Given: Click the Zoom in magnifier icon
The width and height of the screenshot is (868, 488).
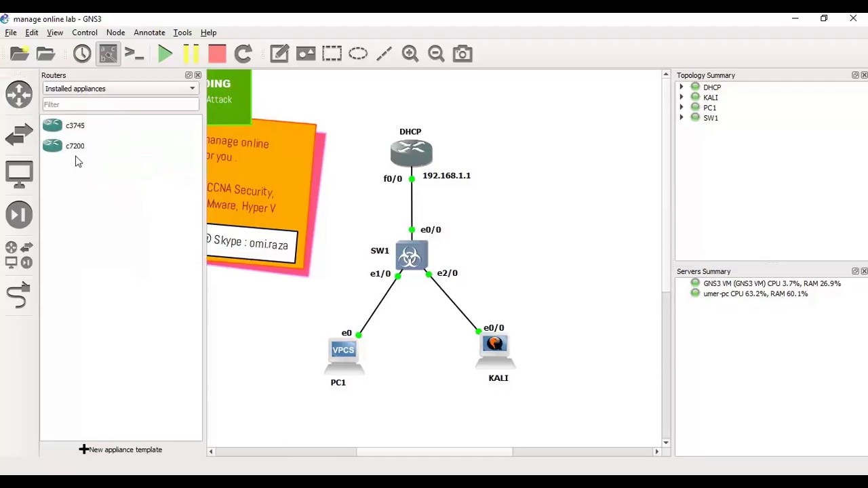Looking at the screenshot, I should click(410, 54).
